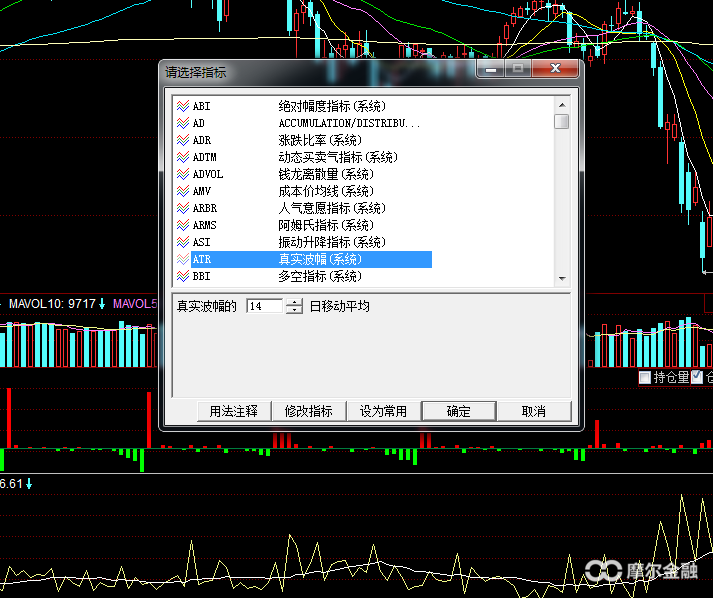The image size is (713, 598).
Task: Confirm with the 确定 button
Action: click(459, 411)
